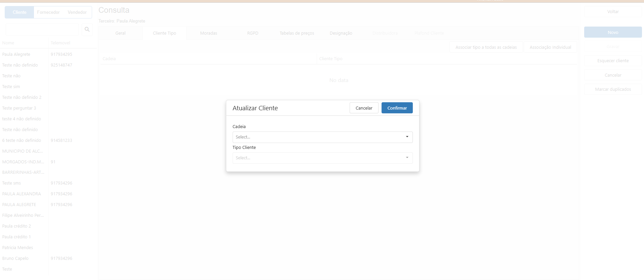Select the Patricia Mendes row
Screen dimensions: 644x280
(48, 248)
